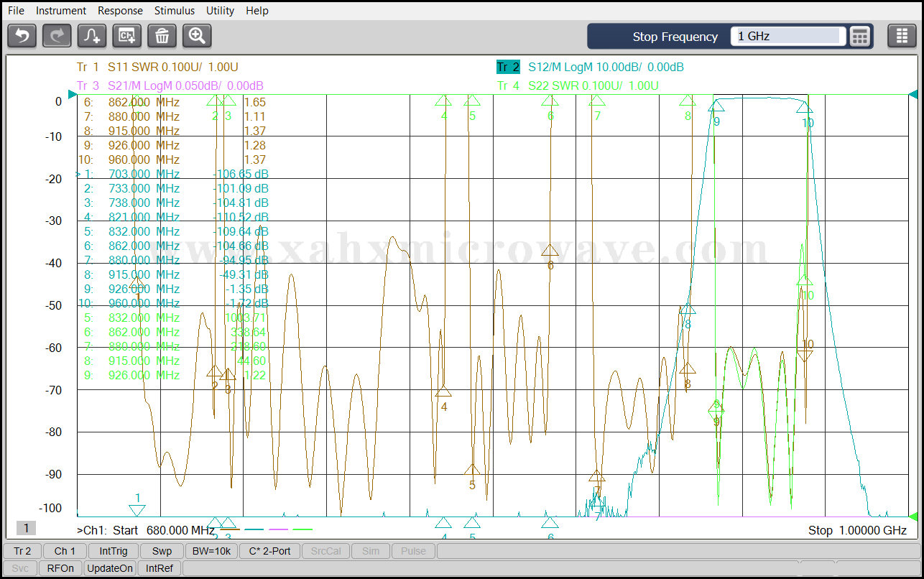
Task: Select Tr 1 S11 SWR trace label
Action: click(x=157, y=67)
